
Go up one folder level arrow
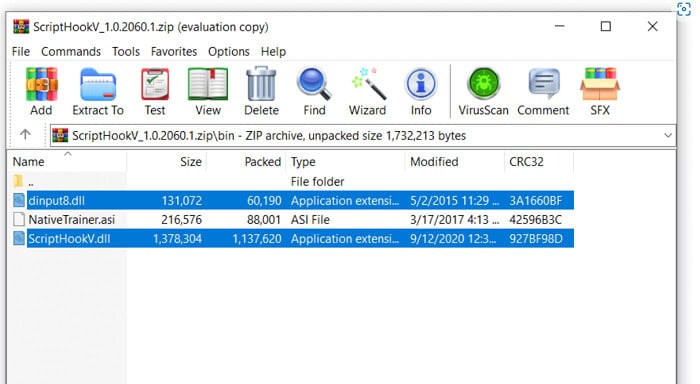[25, 134]
